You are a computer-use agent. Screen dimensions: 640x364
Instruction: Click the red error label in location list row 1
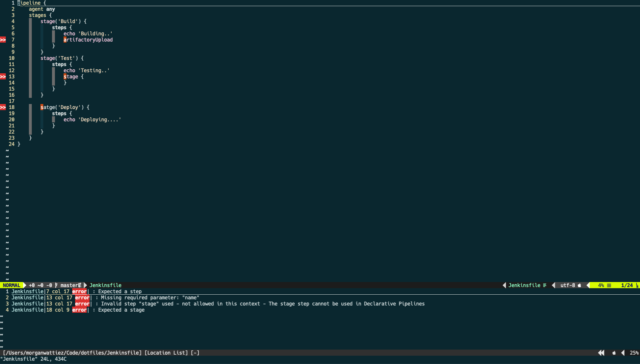click(79, 291)
